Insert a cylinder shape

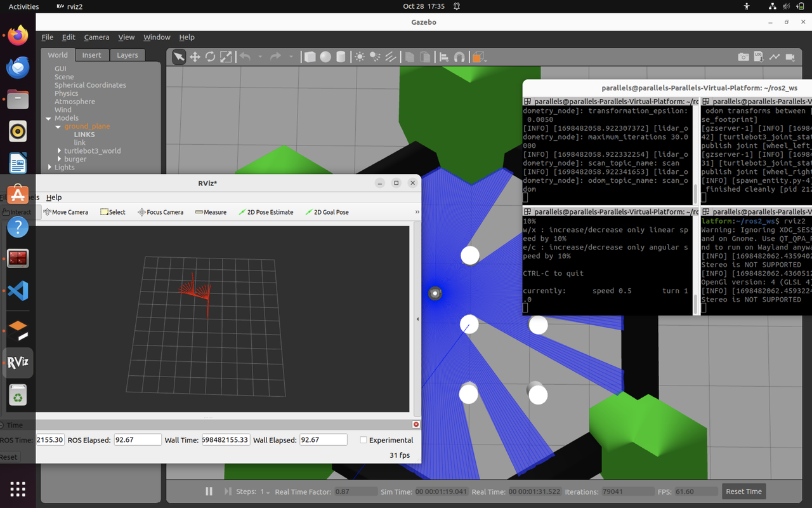point(341,57)
